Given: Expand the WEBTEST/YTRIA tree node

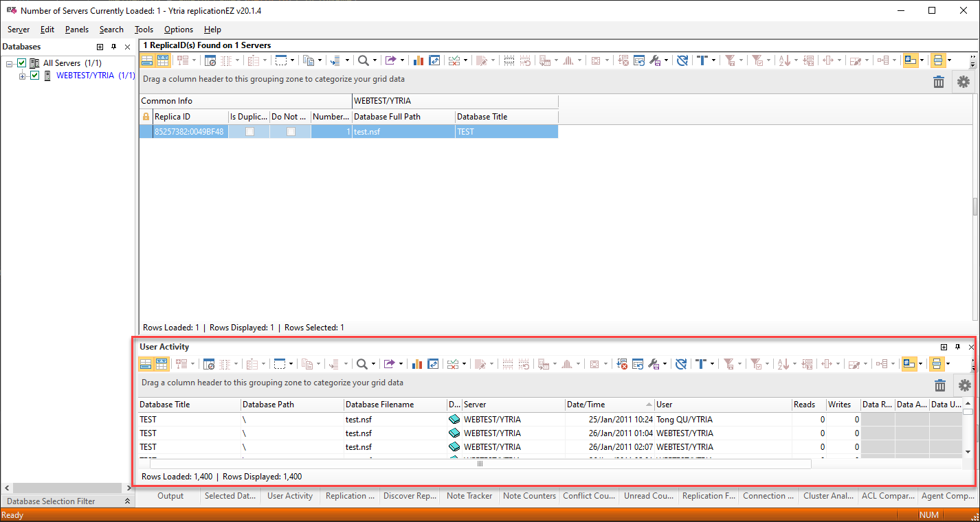Looking at the screenshot, I should pos(22,76).
